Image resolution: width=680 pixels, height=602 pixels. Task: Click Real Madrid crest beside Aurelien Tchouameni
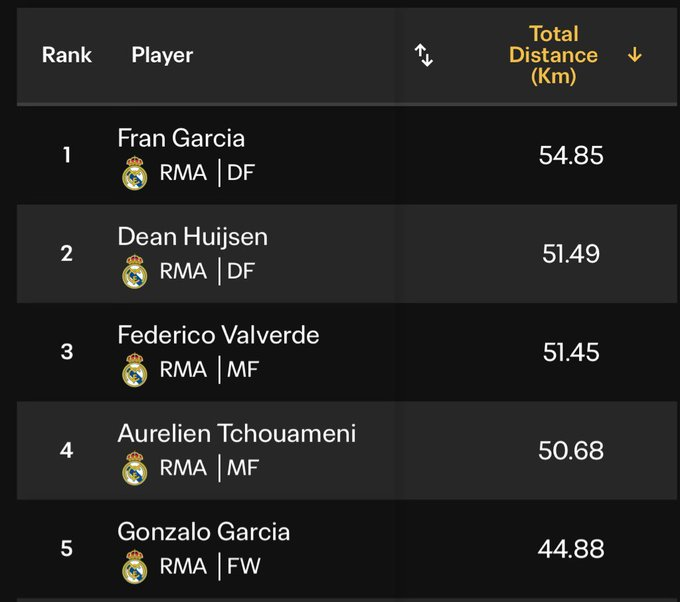click(135, 468)
